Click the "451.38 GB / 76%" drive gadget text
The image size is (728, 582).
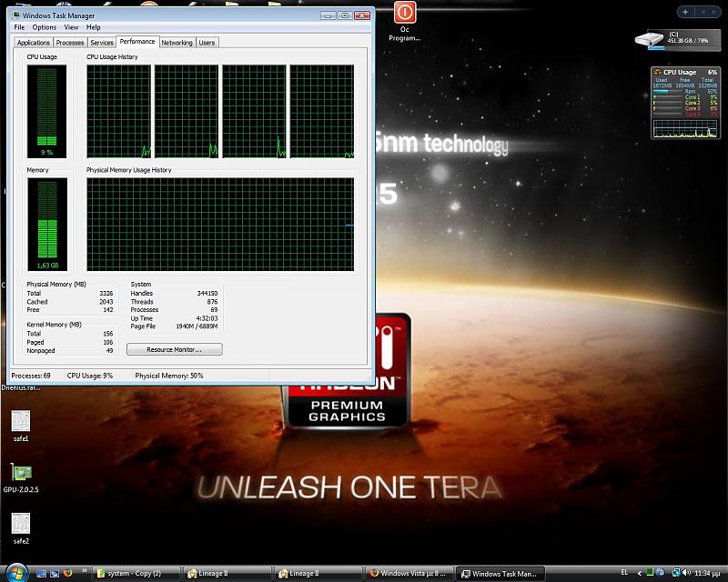point(688,41)
